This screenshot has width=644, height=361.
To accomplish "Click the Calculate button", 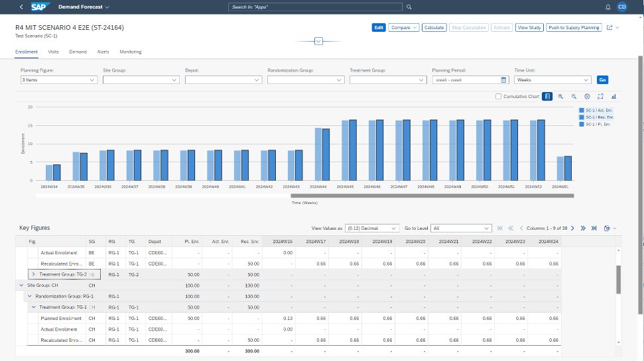I will click(x=434, y=28).
